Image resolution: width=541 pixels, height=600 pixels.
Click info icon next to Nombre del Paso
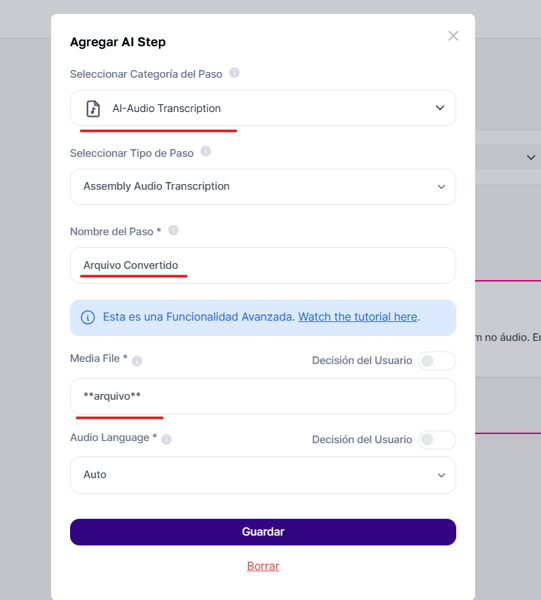(x=173, y=230)
